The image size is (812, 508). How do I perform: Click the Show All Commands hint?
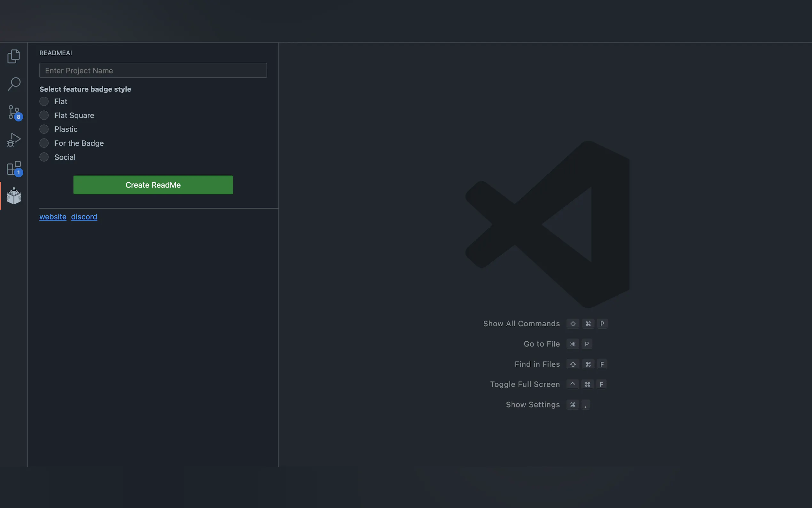pyautogui.click(x=521, y=323)
